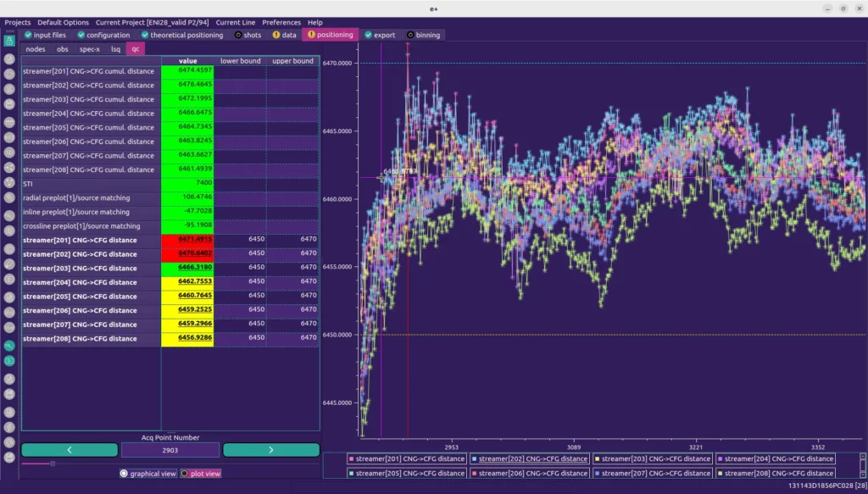Click the acquisition point slider handle
The width and height of the screenshot is (868, 494).
click(53, 463)
